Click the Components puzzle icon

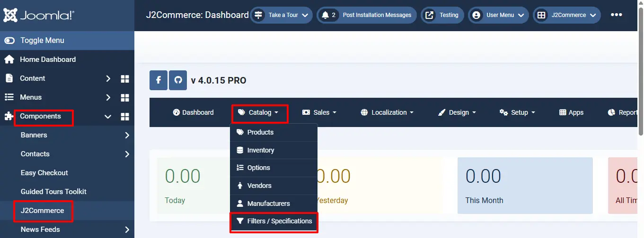9,116
